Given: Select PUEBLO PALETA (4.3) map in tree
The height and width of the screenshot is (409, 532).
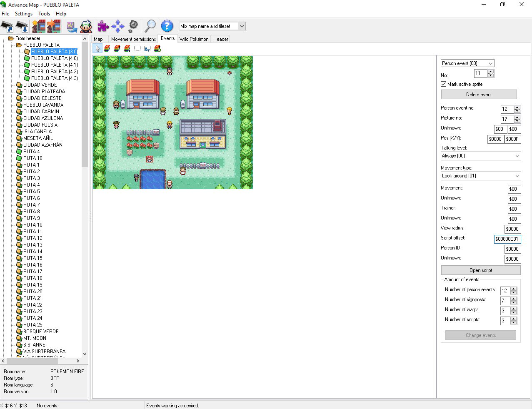Looking at the screenshot, I should click(54, 78).
